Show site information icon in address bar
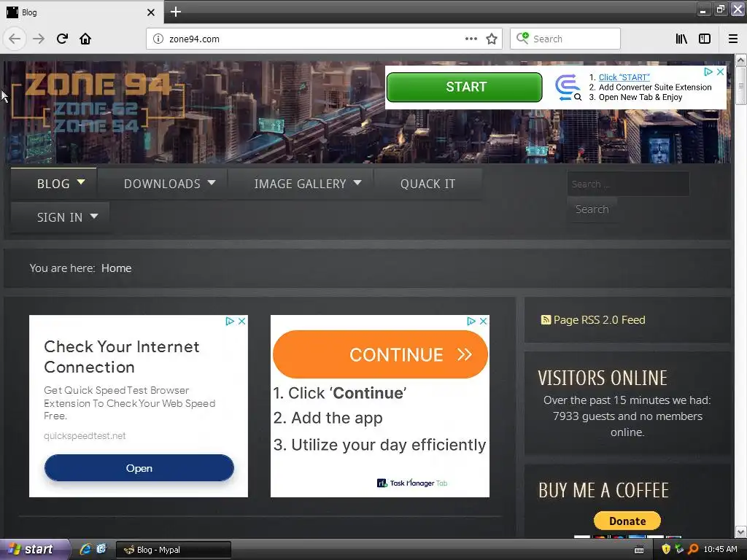747x560 pixels. click(158, 39)
